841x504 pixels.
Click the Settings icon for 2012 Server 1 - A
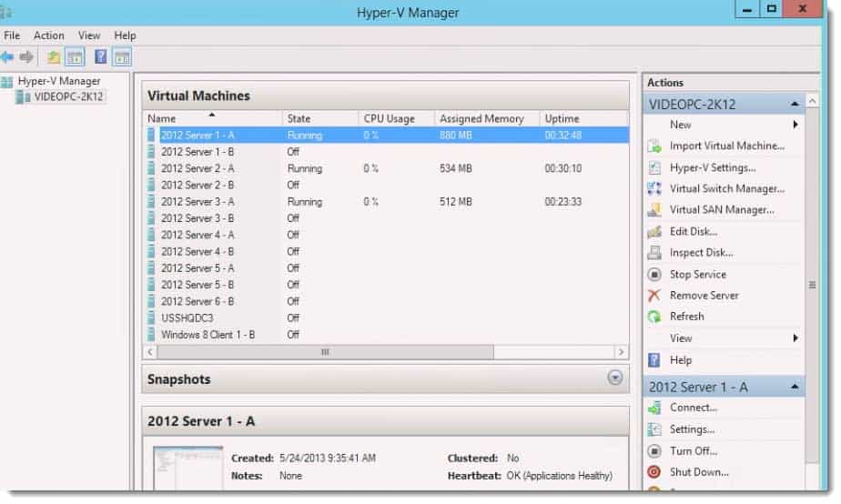click(654, 429)
